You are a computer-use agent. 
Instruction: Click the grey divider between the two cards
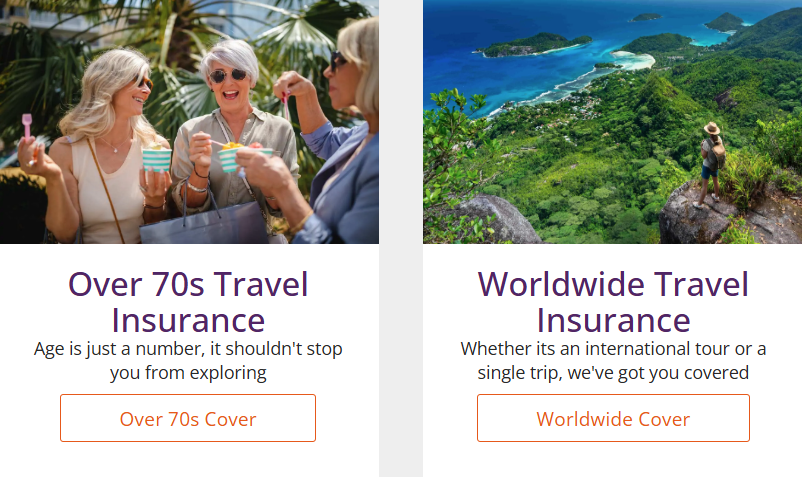401,238
